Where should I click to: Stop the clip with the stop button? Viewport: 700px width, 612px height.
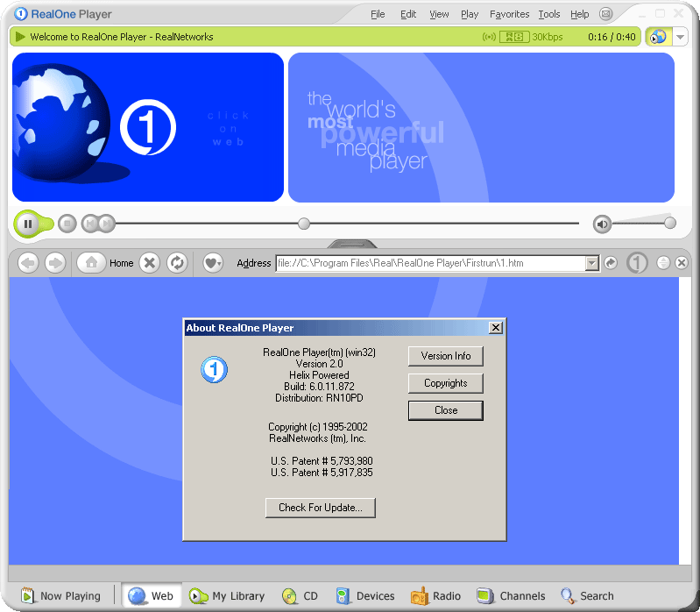point(67,224)
